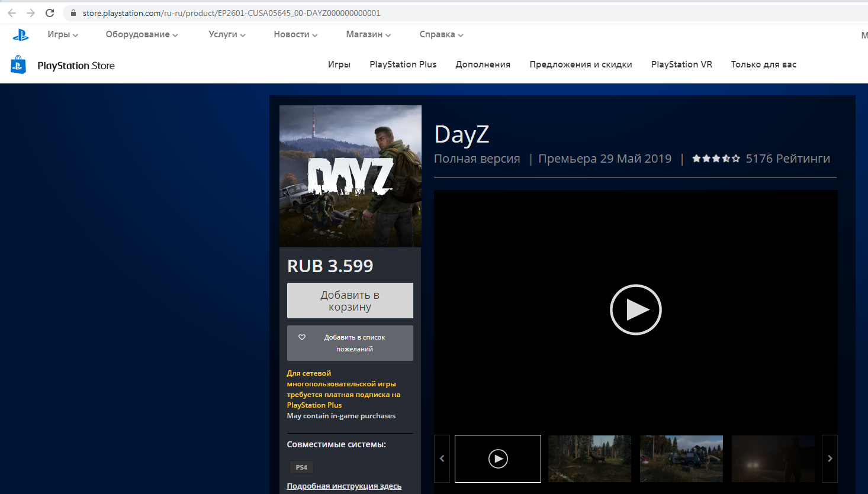Viewport: 868px width, 494px height.
Task: Click the 5176 Рейтинги text
Action: [x=787, y=159]
